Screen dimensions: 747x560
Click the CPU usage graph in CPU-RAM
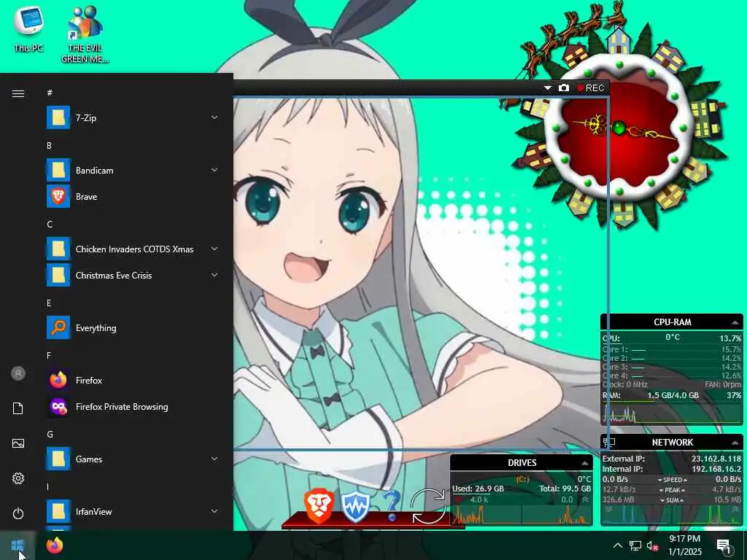tap(671, 413)
